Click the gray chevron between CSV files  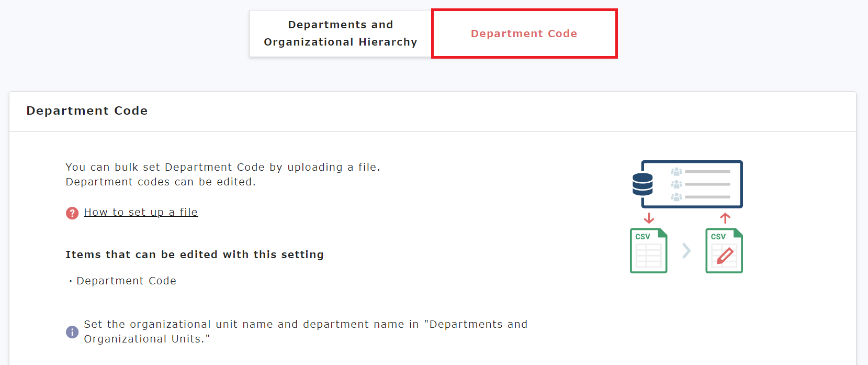(686, 251)
